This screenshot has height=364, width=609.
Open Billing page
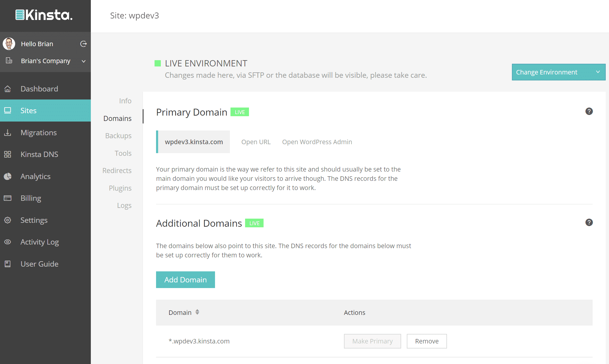coord(45,198)
